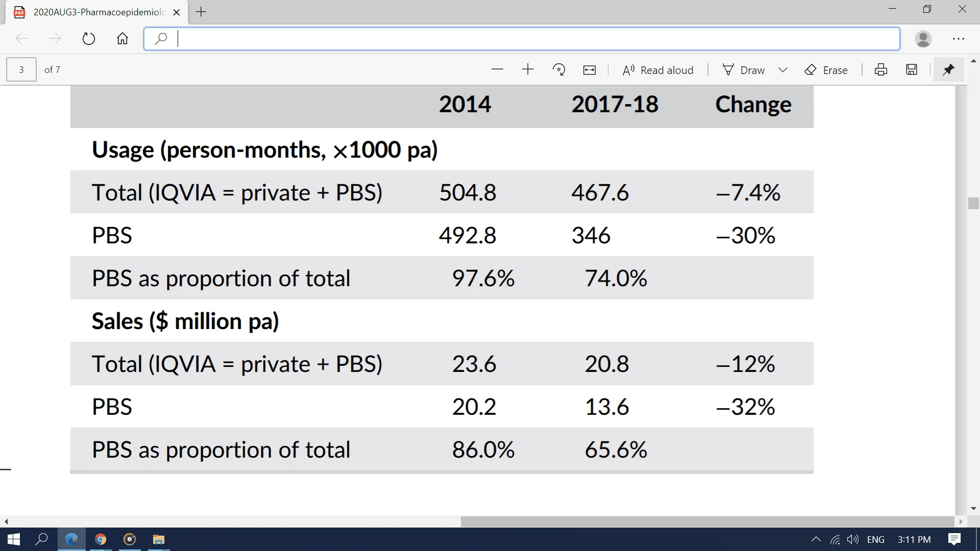Click the 'Usage (person-months, ×1000 pa)' heading
The height and width of the screenshot is (551, 980).
pos(264,150)
